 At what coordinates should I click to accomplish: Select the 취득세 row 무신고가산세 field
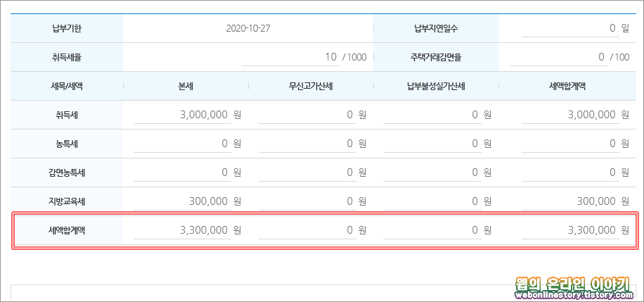(x=307, y=115)
